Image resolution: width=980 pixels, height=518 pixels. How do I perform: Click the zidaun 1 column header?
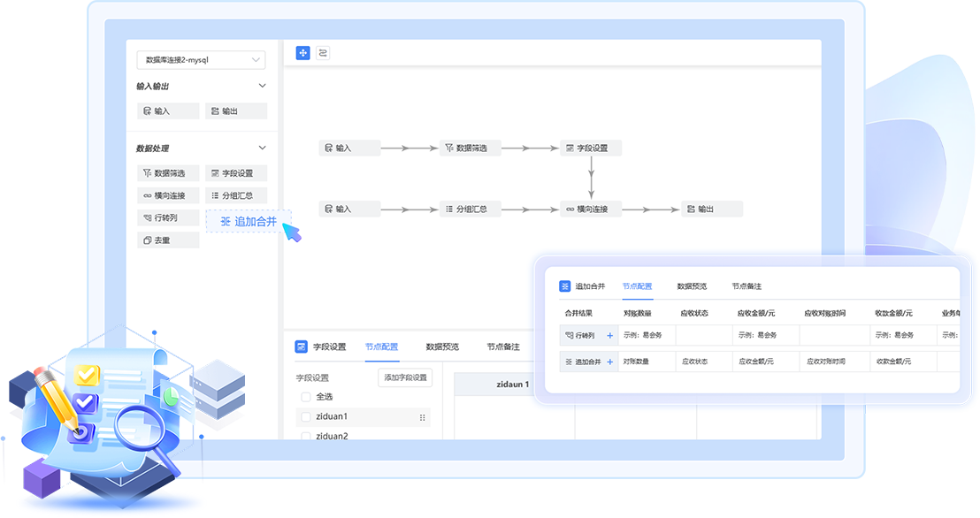(x=513, y=385)
